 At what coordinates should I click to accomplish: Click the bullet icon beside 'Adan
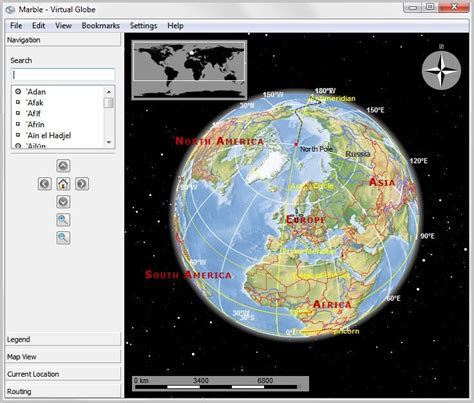coord(18,92)
